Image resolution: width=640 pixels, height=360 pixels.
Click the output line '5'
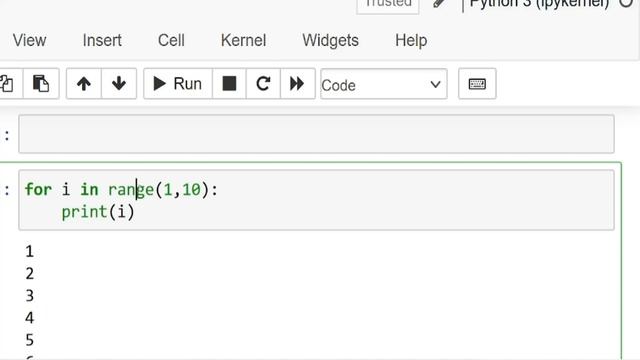pyautogui.click(x=29, y=340)
